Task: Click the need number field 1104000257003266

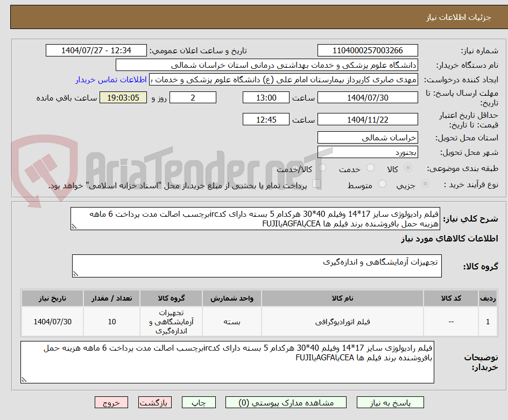Action: pos(368,49)
